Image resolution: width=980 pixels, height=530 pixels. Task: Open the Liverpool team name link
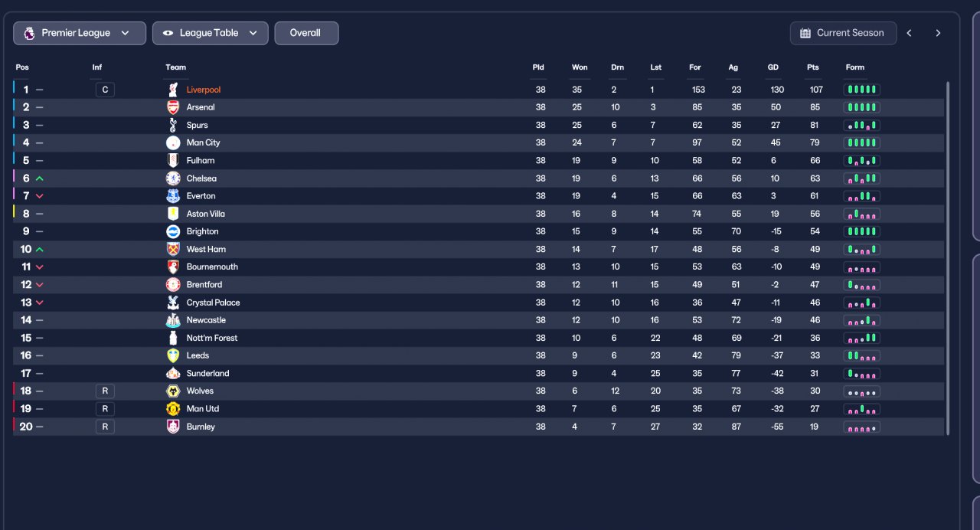pos(204,90)
